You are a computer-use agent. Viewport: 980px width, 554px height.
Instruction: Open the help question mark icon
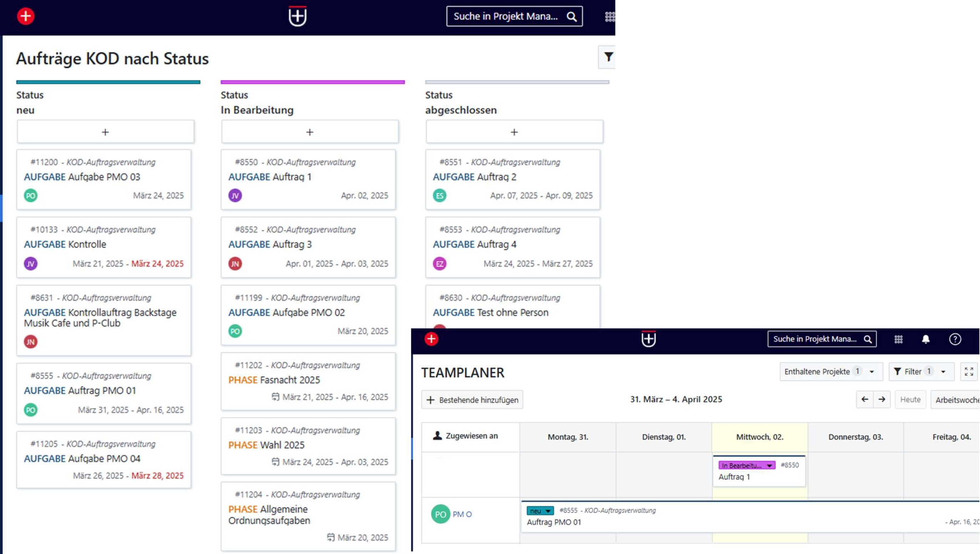(x=955, y=339)
